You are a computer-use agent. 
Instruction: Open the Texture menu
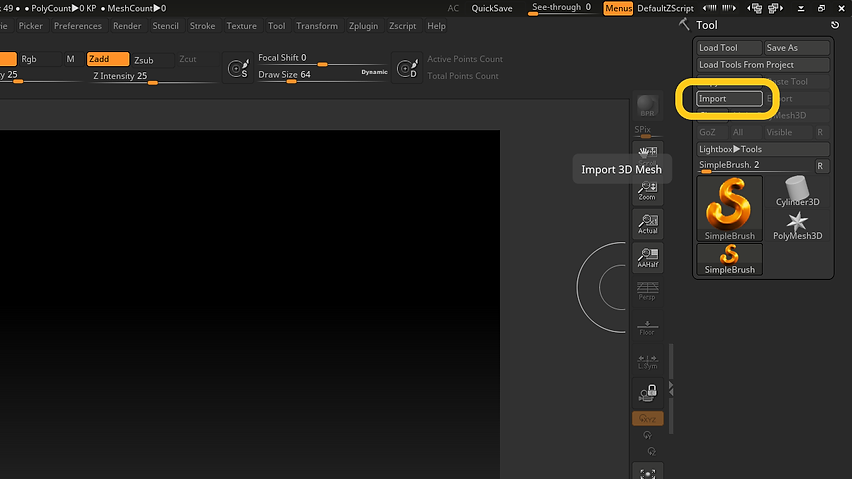(241, 26)
